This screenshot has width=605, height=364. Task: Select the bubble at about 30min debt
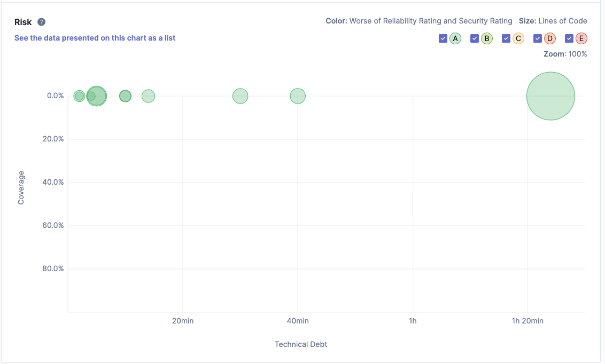[x=241, y=96]
